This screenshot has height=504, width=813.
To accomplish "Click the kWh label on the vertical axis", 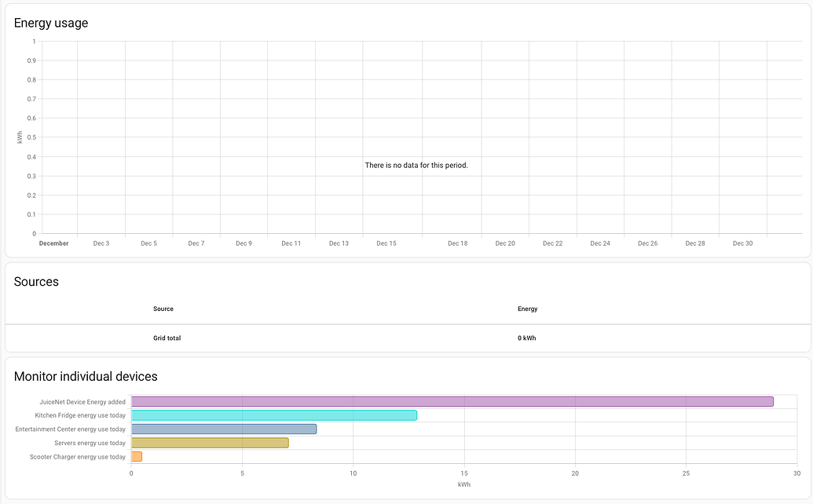I will tap(19, 137).
